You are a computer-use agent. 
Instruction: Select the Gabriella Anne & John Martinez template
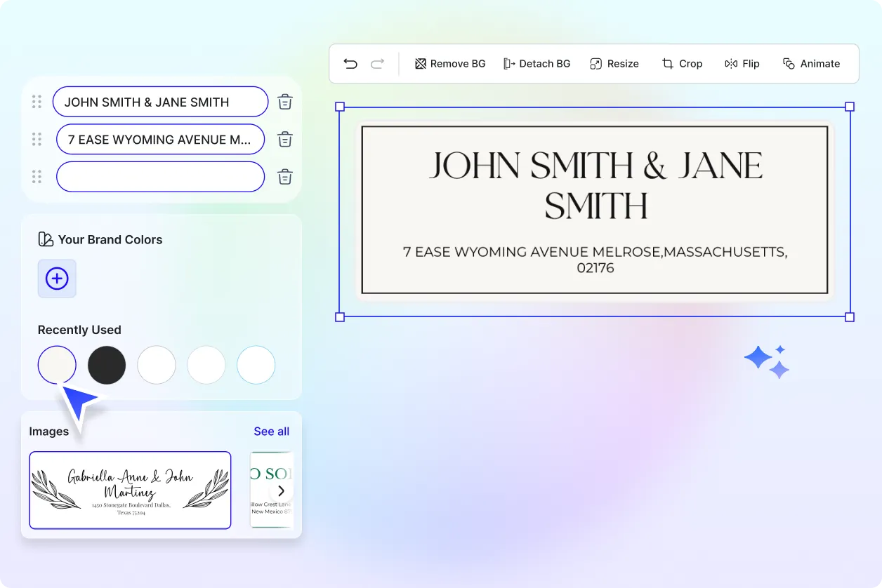click(129, 490)
